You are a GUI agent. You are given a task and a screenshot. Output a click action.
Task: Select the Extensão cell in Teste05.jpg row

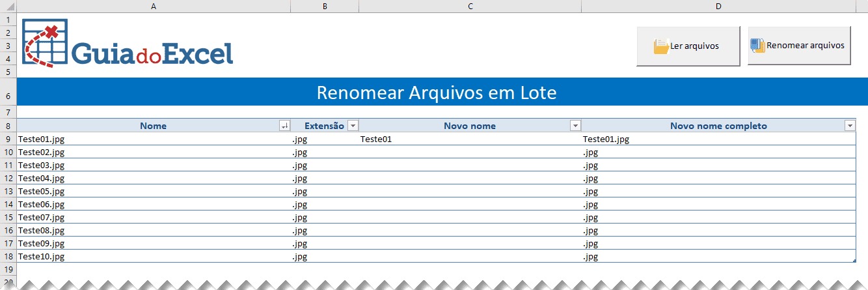tap(325, 191)
